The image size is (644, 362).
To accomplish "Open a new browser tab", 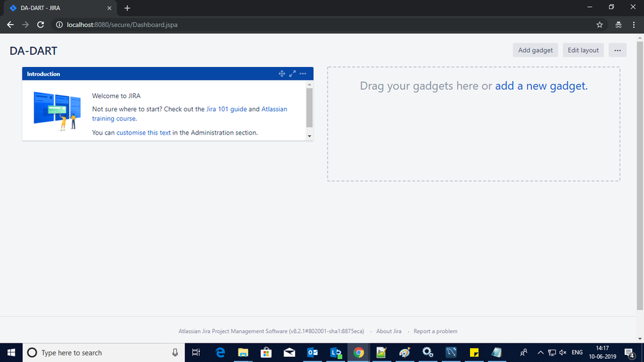I will tap(127, 8).
